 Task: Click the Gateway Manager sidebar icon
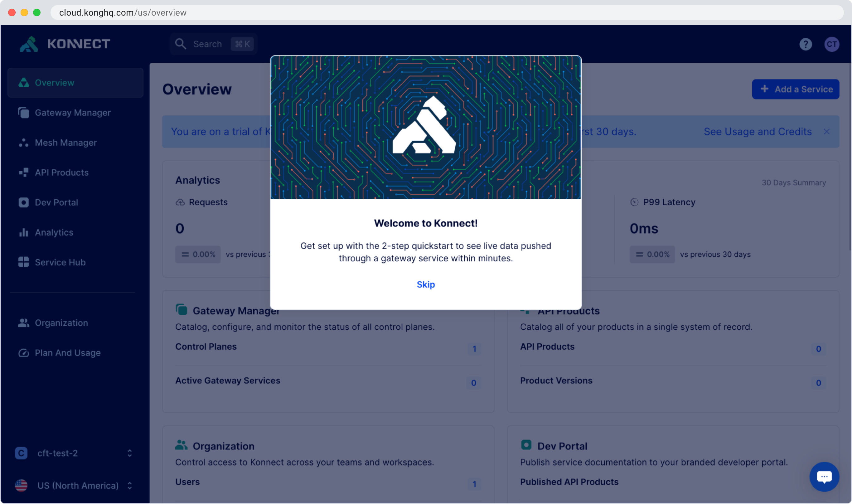coord(23,113)
